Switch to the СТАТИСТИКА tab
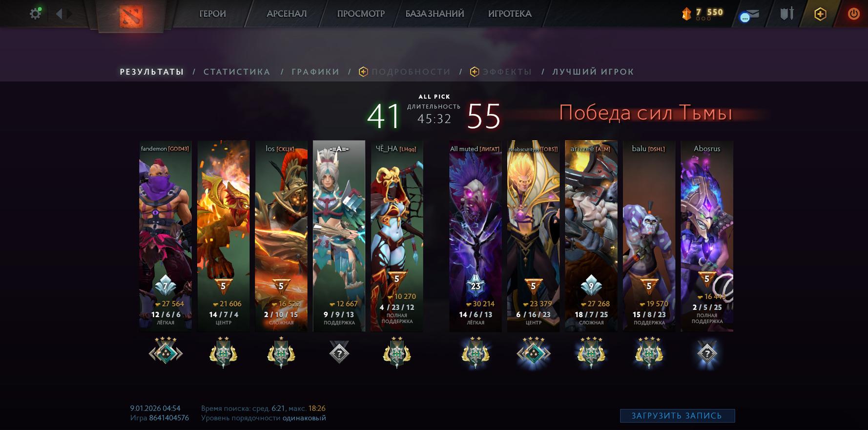The height and width of the screenshot is (430, 868). coord(237,72)
